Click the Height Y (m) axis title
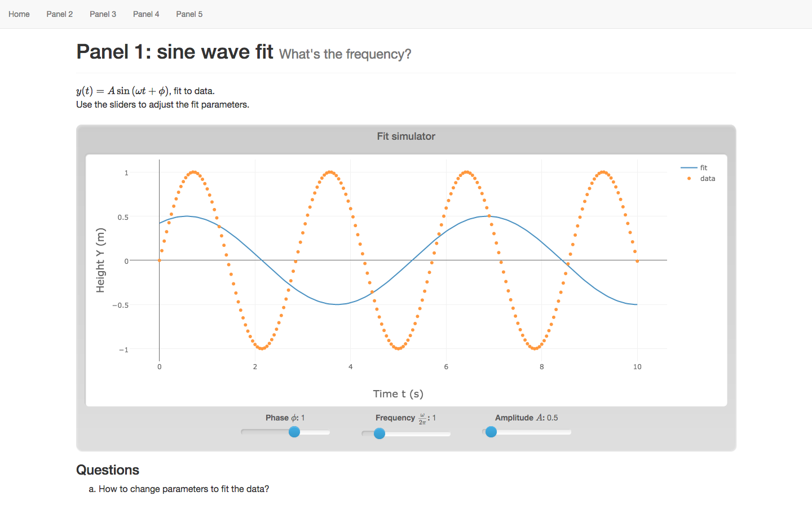The image size is (812, 518). [x=100, y=260]
